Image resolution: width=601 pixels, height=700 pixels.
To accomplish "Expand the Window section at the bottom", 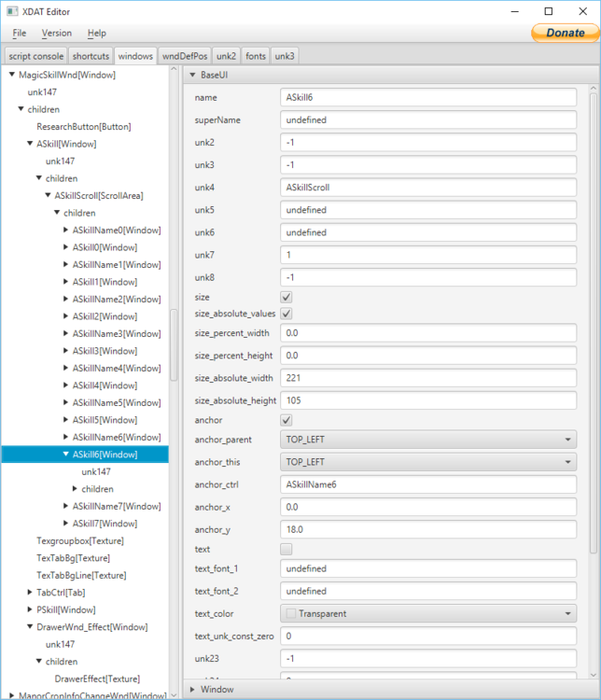I will 217,690.
